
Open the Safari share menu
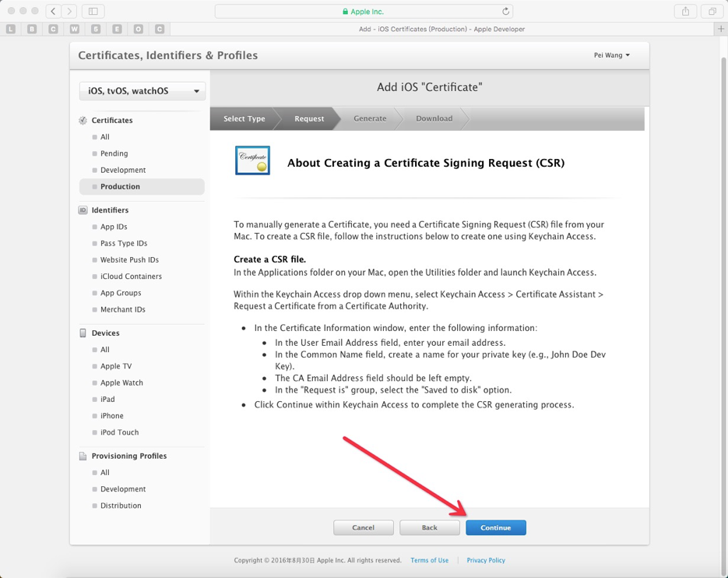[685, 11]
